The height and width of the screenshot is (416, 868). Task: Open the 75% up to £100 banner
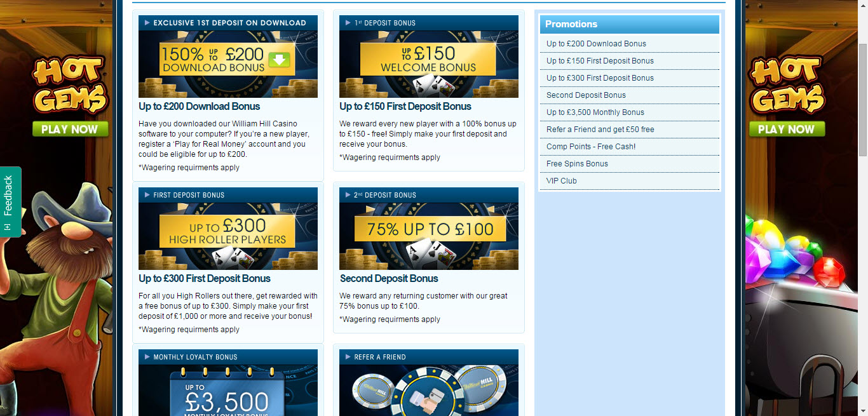(x=429, y=236)
